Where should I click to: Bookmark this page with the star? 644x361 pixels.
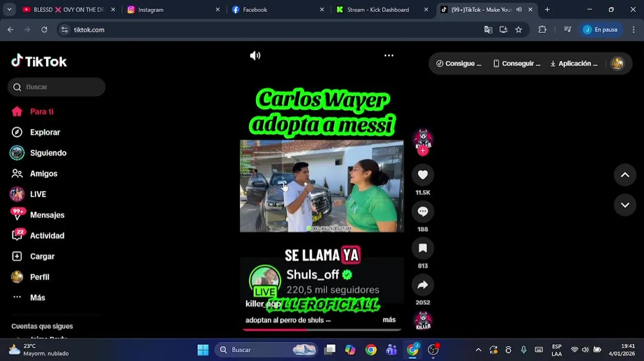[x=519, y=30]
